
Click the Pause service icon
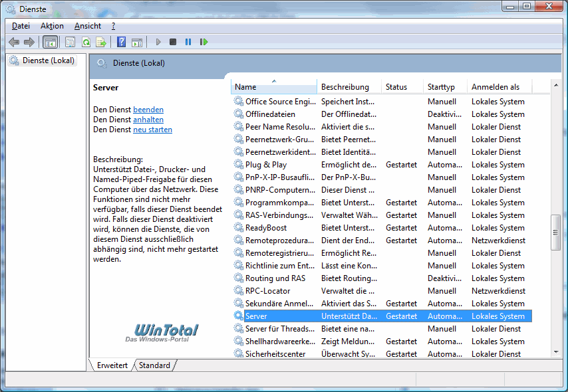pyautogui.click(x=188, y=42)
